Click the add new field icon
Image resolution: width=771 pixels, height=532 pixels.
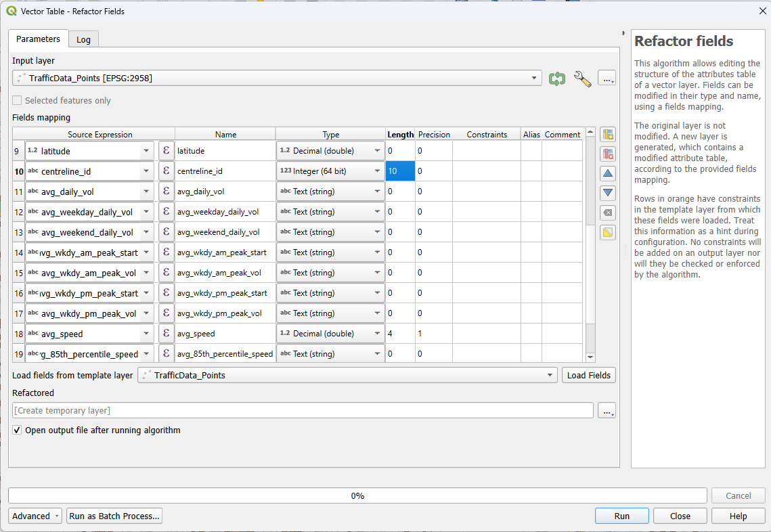[608, 135]
